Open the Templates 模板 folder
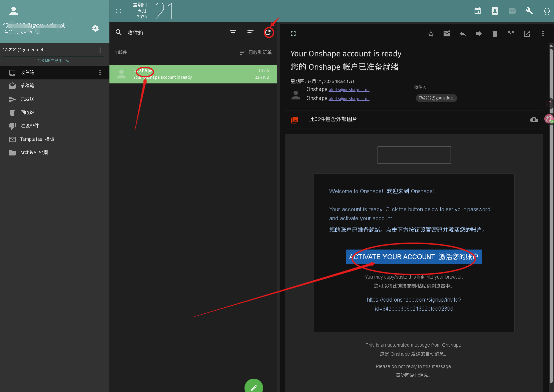554x392 pixels. click(55, 139)
